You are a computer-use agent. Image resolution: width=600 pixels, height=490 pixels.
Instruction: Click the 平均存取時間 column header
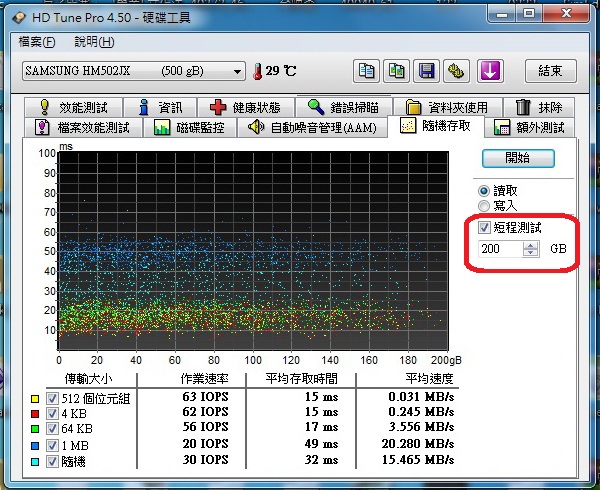click(302, 379)
